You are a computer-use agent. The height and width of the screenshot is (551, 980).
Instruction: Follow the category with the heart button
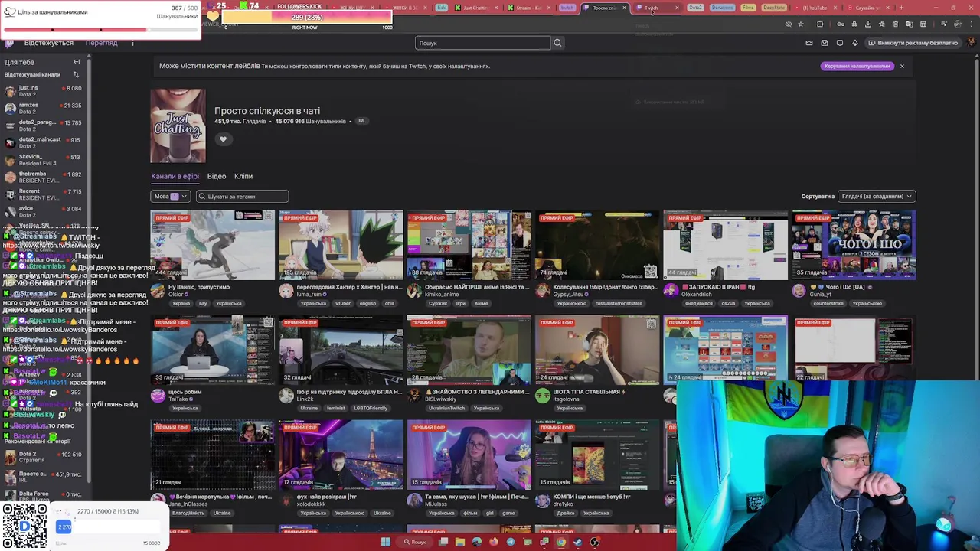223,139
